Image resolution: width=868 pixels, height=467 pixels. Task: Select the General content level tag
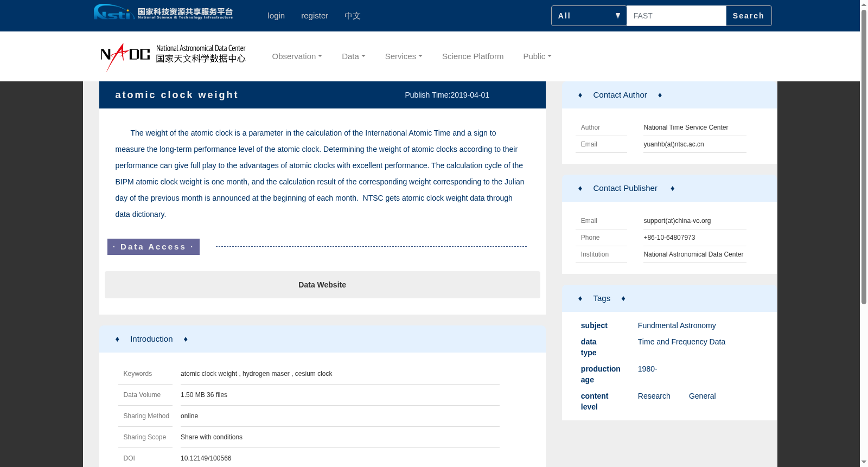703,396
